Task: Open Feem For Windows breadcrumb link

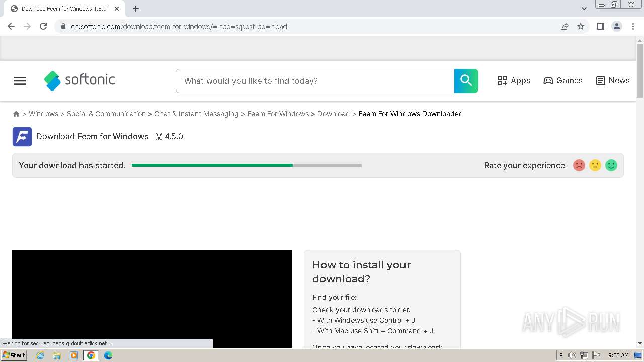Action: click(x=278, y=114)
